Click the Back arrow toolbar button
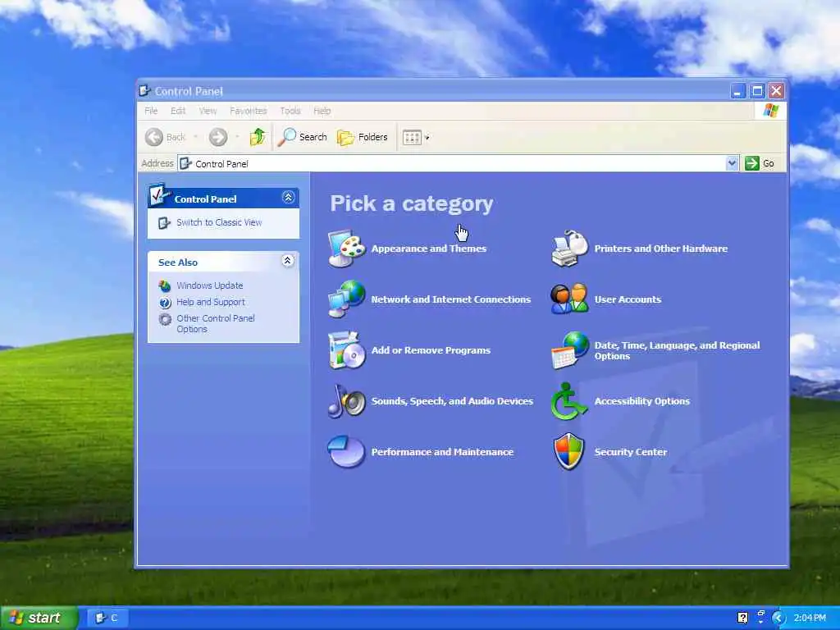 click(x=166, y=137)
